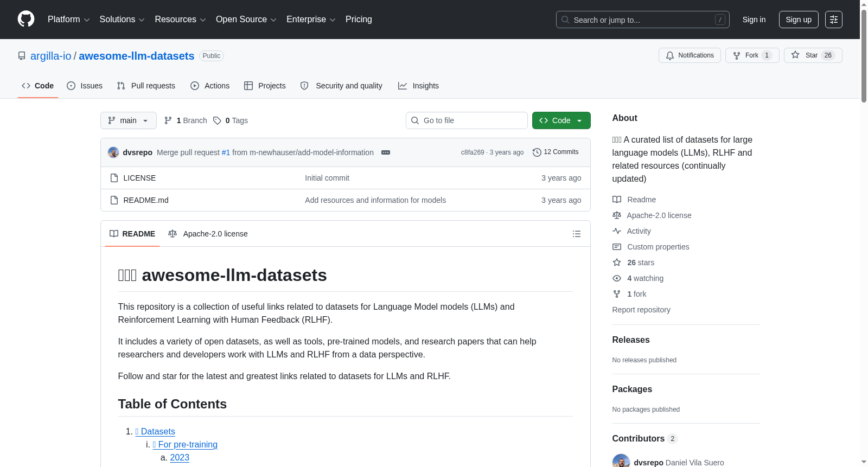The height and width of the screenshot is (467, 868).
Task: Open pull request #1 link
Action: (x=226, y=152)
